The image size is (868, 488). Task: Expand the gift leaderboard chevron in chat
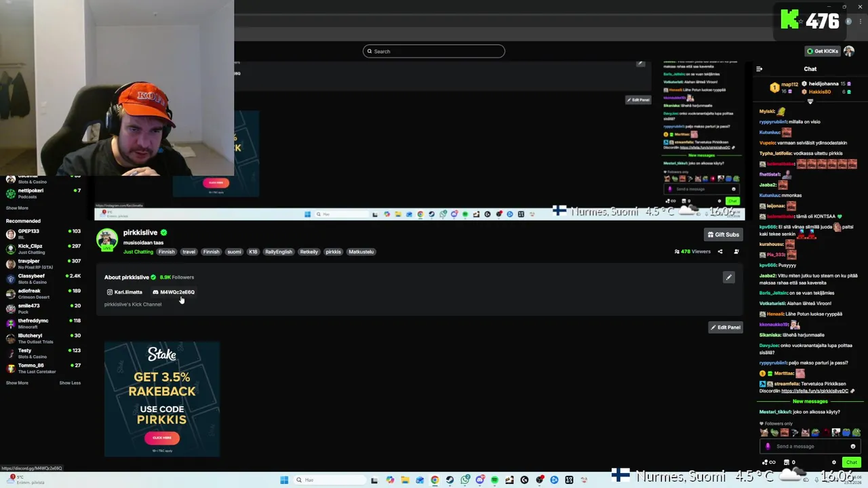coord(810,102)
